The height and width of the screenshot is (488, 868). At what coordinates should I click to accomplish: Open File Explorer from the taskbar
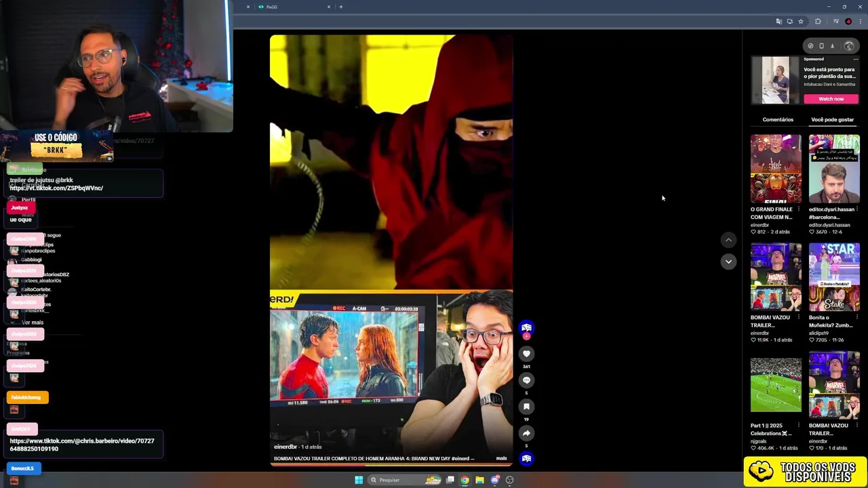[479, 480]
